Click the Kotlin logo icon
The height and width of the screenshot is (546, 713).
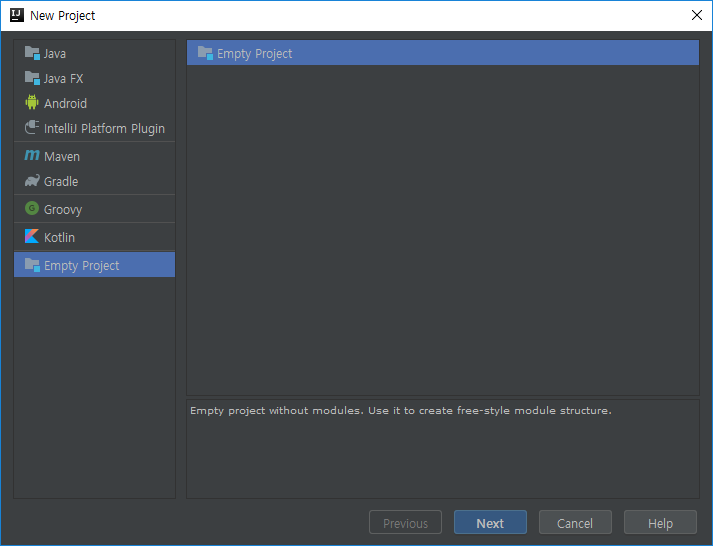(32, 236)
